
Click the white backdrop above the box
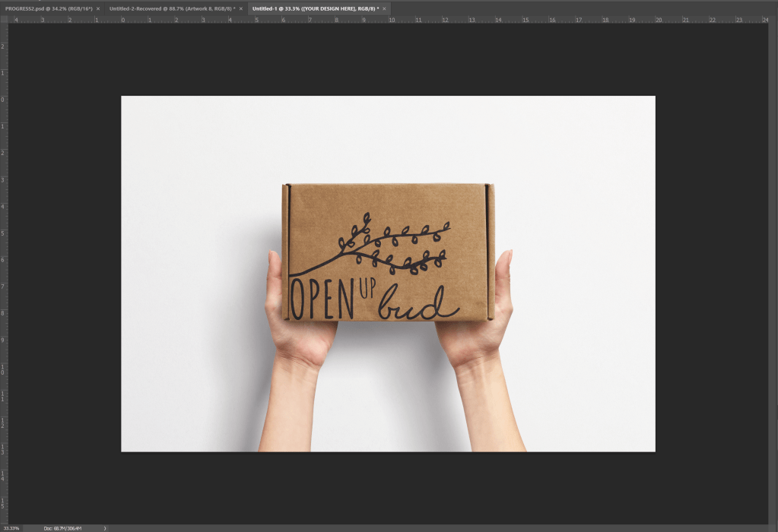coord(388,137)
